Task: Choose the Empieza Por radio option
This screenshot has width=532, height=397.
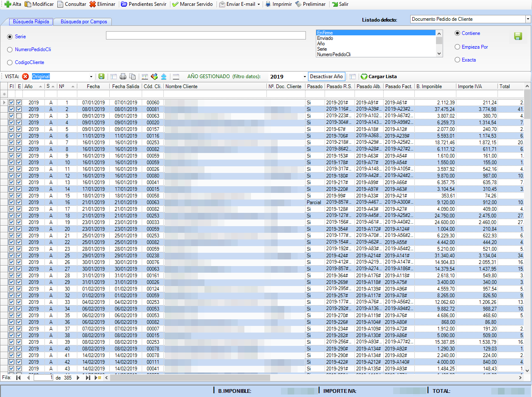Action: [458, 47]
